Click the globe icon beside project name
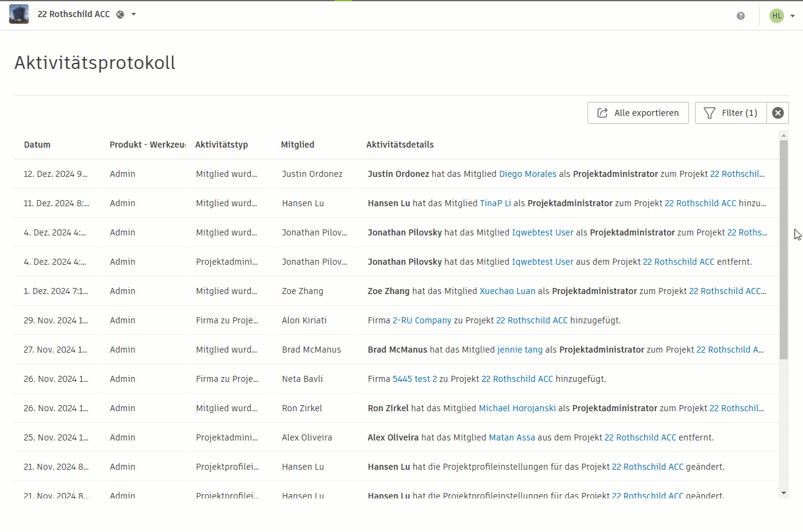The height and width of the screenshot is (532, 803). point(120,15)
